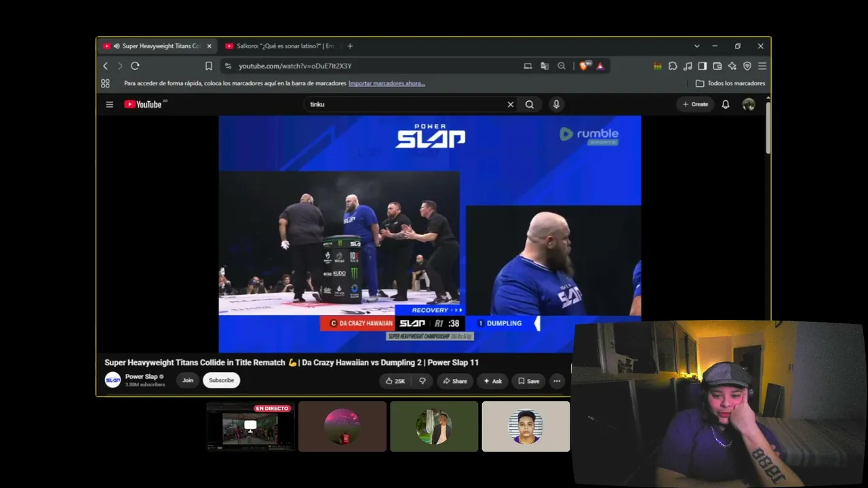Switch to the Super Heavyweight Titans tab

click(x=157, y=46)
